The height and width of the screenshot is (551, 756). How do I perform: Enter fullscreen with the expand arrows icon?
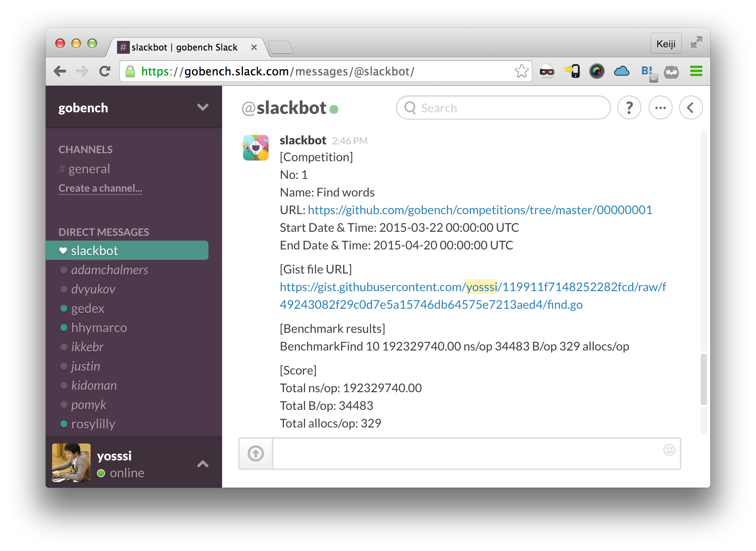coord(697,42)
